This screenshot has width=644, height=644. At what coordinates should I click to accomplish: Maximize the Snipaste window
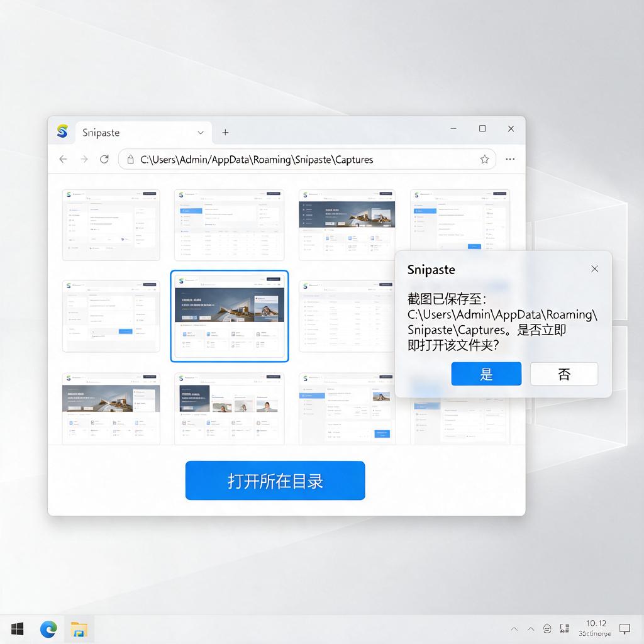pos(482,128)
